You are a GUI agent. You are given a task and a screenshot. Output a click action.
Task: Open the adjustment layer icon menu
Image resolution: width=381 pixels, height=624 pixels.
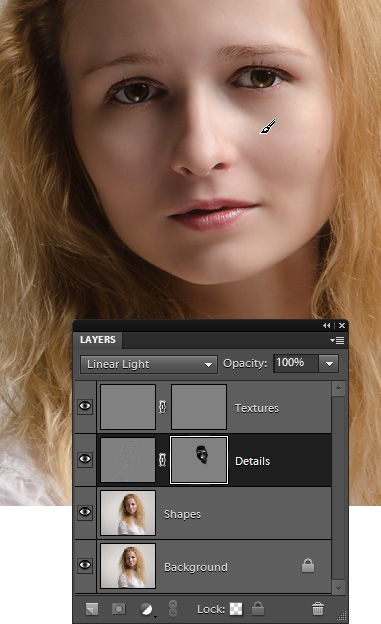pyautogui.click(x=147, y=609)
